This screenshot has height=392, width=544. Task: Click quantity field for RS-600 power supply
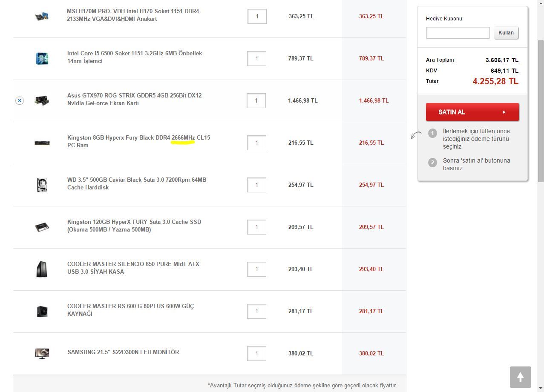(x=256, y=311)
